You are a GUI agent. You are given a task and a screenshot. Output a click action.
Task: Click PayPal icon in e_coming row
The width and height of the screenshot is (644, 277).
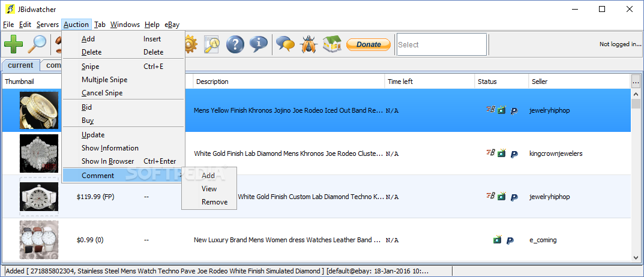510,240
